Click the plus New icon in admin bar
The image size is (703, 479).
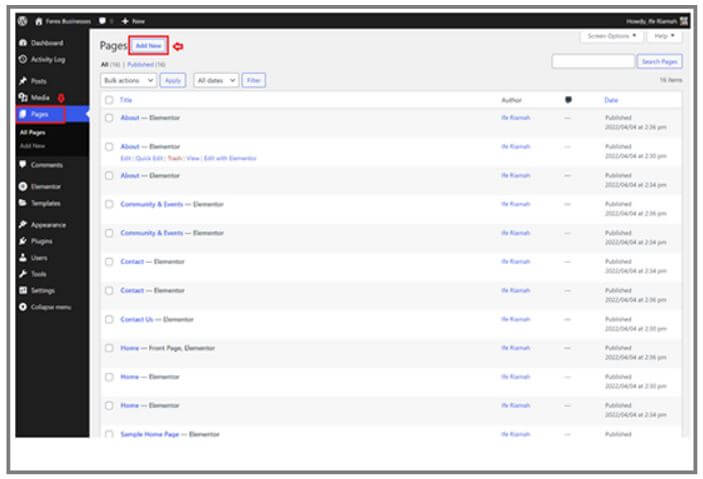pos(125,21)
